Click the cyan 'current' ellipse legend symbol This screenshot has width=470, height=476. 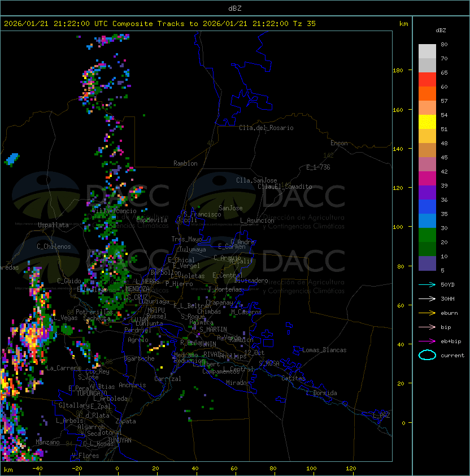pyautogui.click(x=427, y=355)
